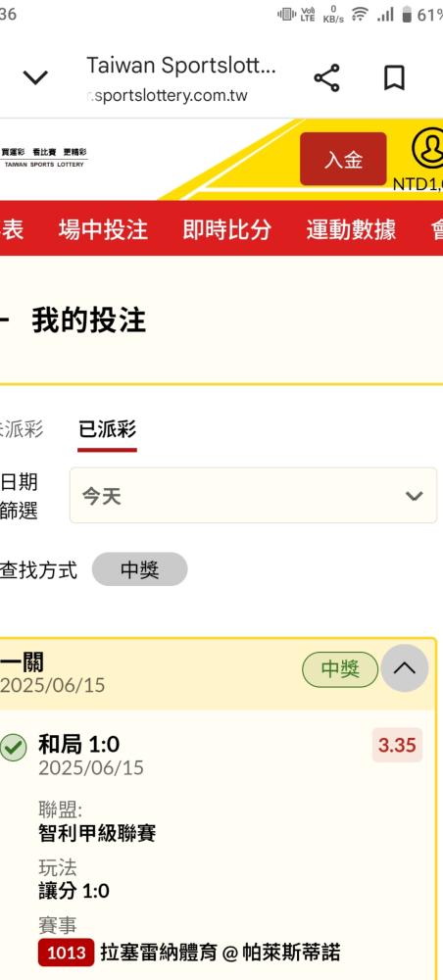Toggle the 中獎 filter chip
This screenshot has height=980, width=443.
click(139, 568)
